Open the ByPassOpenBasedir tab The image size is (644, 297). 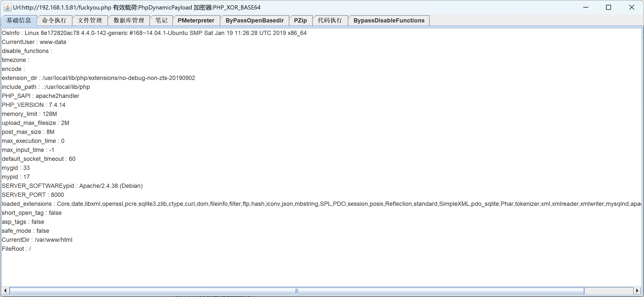click(254, 20)
